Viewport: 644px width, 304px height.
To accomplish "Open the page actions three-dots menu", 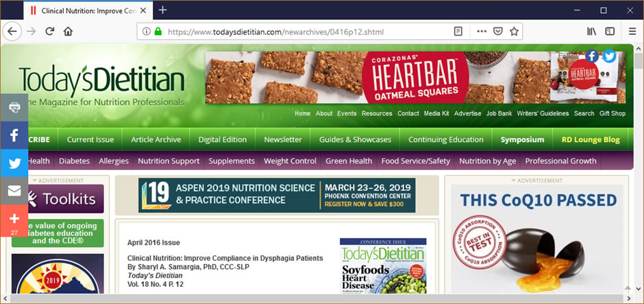I will point(482,32).
